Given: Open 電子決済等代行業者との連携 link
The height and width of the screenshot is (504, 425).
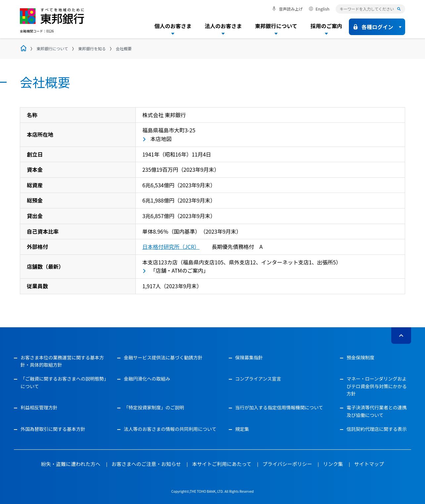Looking at the screenshot, I should pyautogui.click(x=377, y=411).
